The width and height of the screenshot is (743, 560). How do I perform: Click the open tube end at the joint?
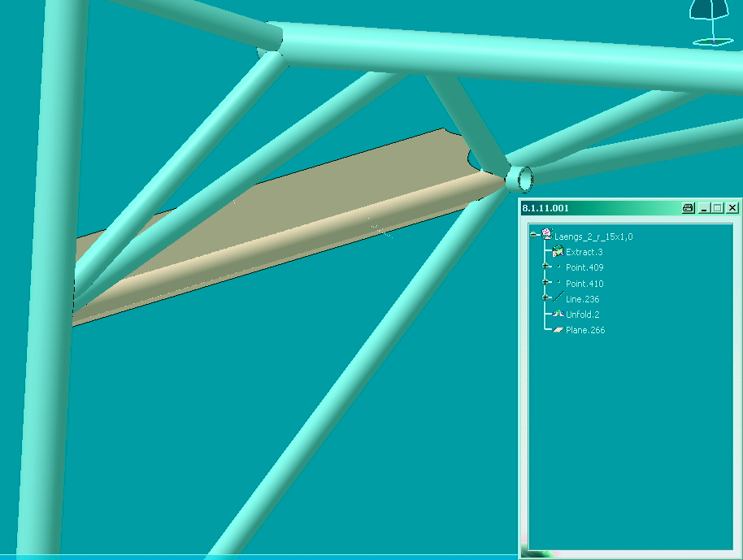pyautogui.click(x=525, y=180)
